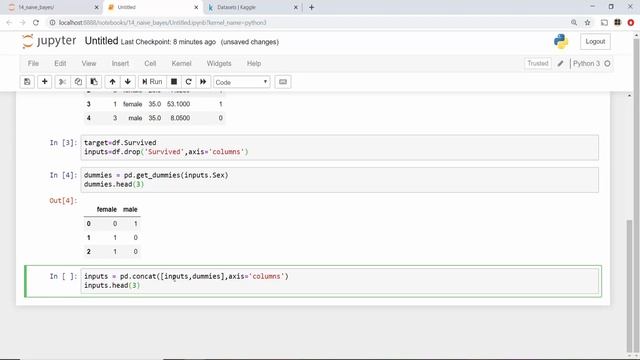
Task: Bookmark this page with the star icon
Action: 587,23
